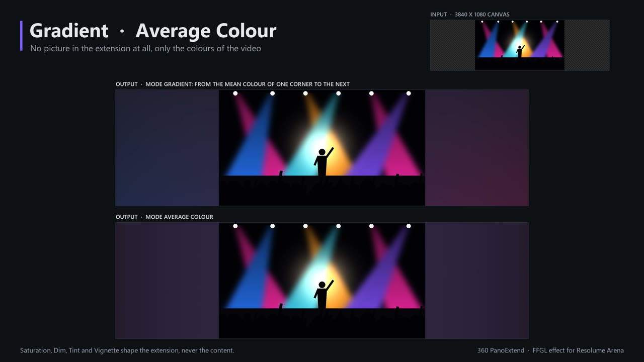Click the "Gradient · Average Colour" title
The width and height of the screenshot is (644, 362).
(153, 31)
